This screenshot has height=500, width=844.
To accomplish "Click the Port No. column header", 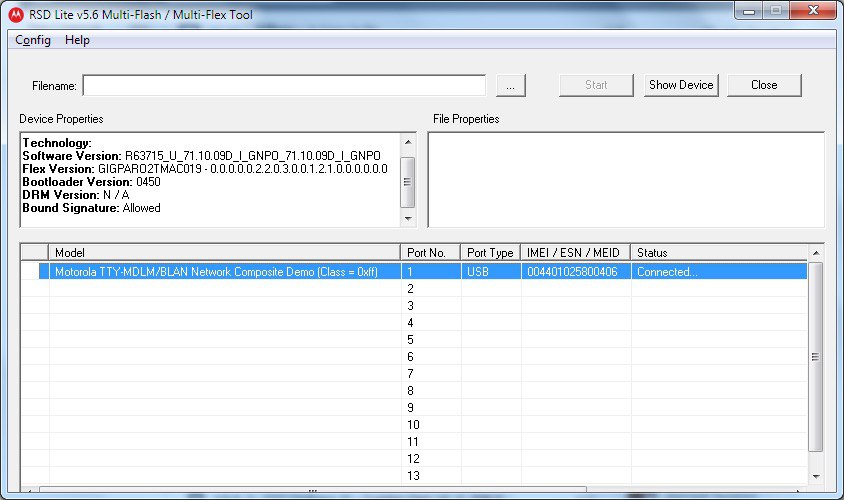I will point(431,252).
